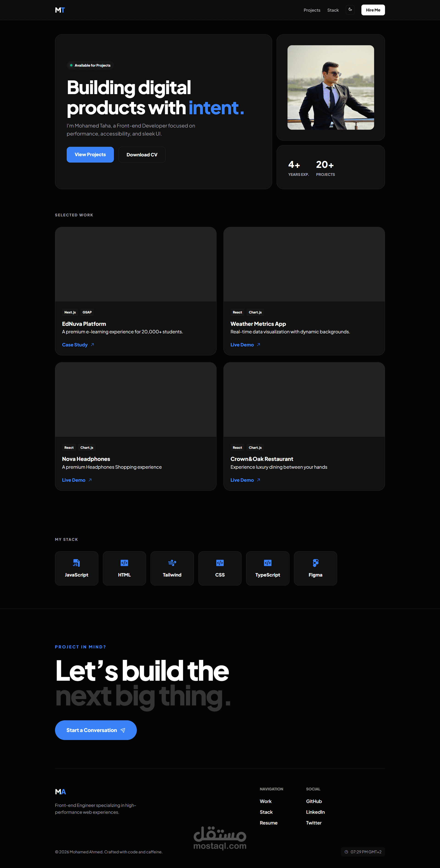440x868 pixels.
Task: Click the HTML code icon
Action: pyautogui.click(x=124, y=563)
